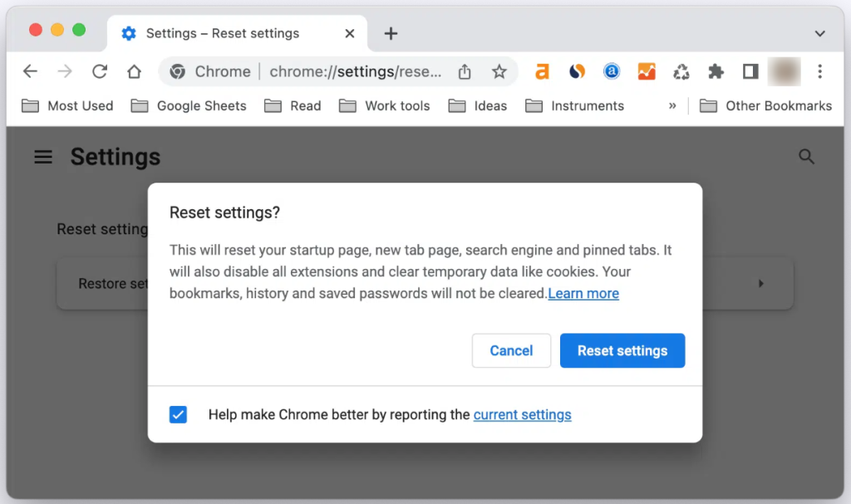851x504 pixels.
Task: Cancel the reset settings dialog
Action: coord(511,350)
